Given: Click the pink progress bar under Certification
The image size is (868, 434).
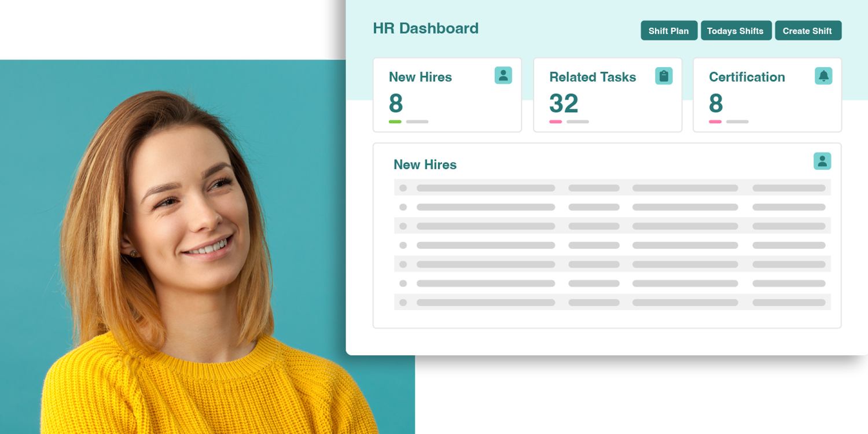Looking at the screenshot, I should [715, 122].
